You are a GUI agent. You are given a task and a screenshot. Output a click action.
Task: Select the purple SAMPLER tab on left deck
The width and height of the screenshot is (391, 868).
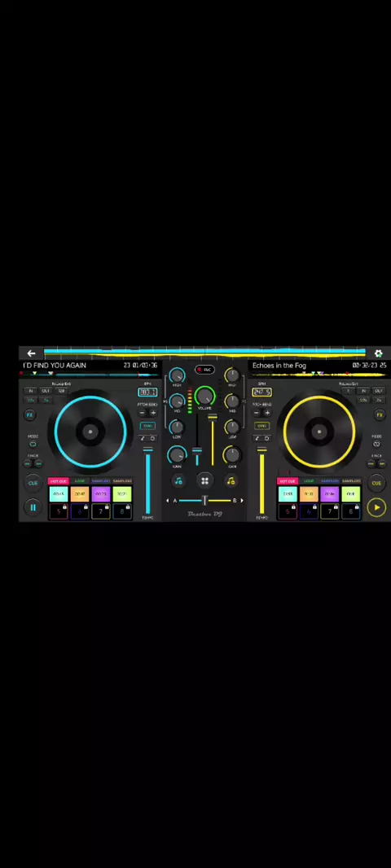[101, 481]
